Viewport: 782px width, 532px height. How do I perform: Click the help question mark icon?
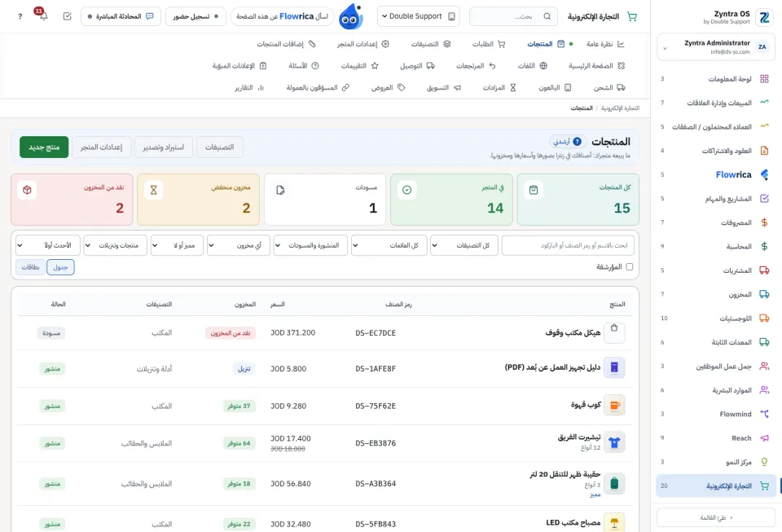(x=20, y=16)
